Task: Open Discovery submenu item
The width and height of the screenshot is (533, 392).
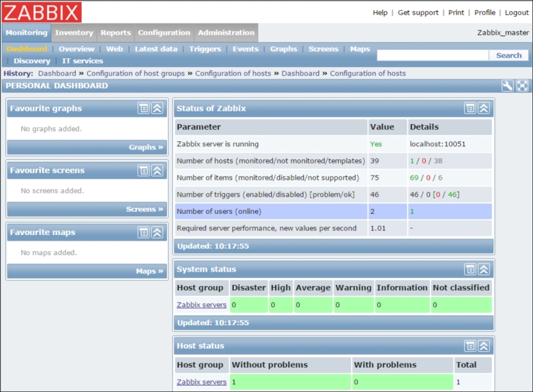Action: (x=32, y=61)
